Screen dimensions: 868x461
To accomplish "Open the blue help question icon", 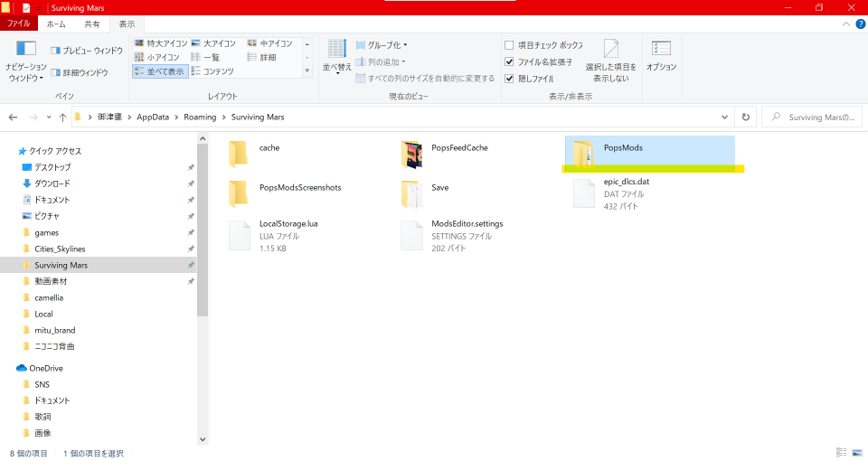I will [861, 24].
